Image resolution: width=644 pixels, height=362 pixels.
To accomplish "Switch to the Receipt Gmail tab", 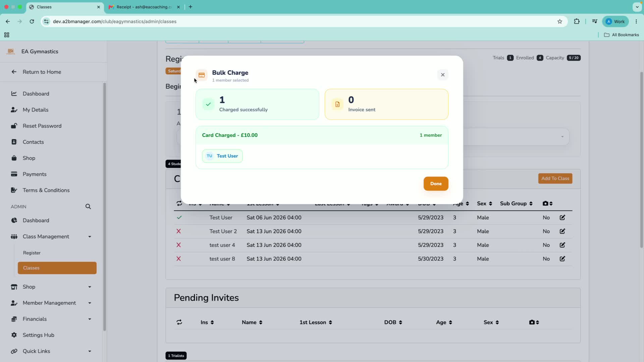I will [x=144, y=7].
